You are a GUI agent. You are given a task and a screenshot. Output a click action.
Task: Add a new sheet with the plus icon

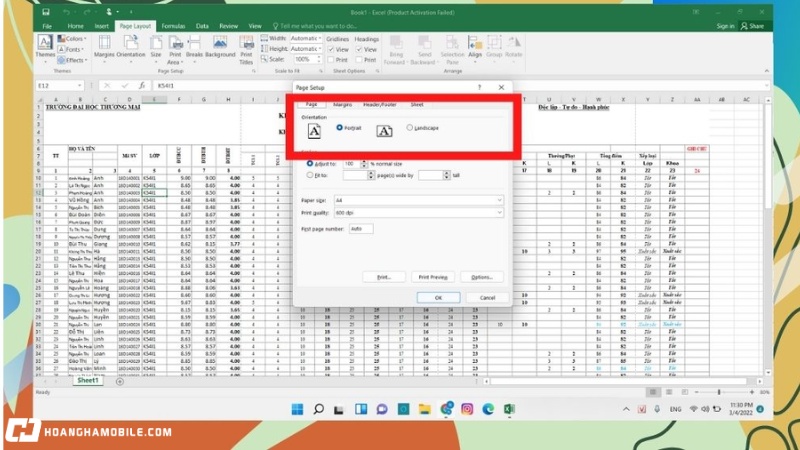point(119,381)
